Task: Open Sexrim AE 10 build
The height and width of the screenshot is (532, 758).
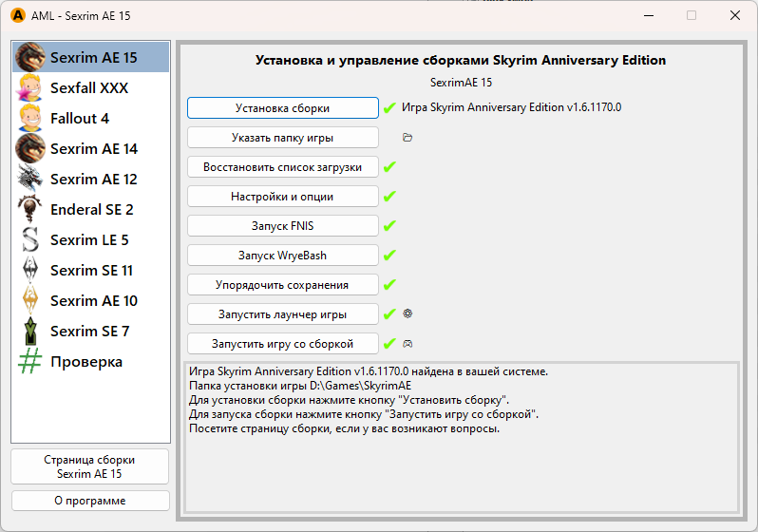Action: pyautogui.click(x=93, y=301)
